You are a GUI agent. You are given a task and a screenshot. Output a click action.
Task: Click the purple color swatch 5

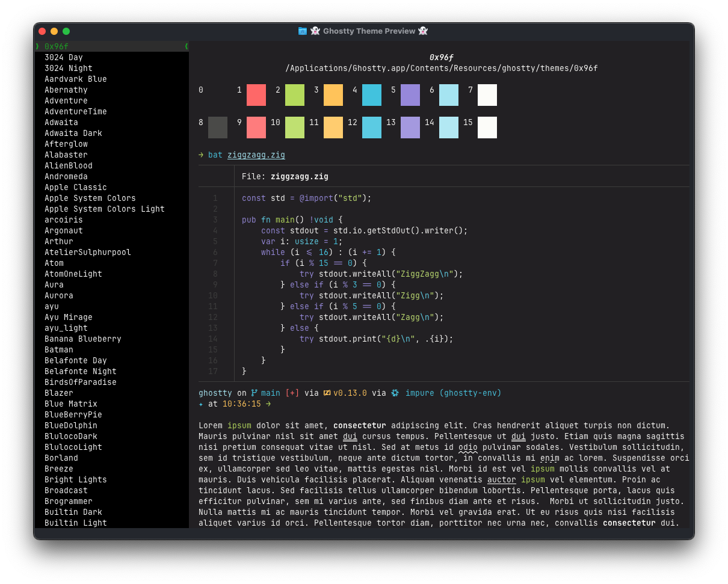tap(410, 95)
